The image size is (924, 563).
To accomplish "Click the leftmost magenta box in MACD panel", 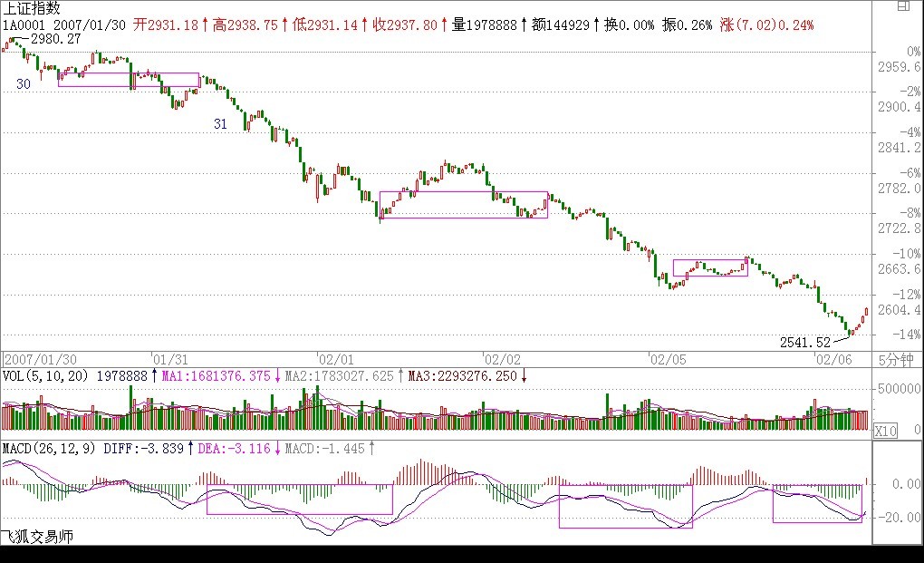I will (x=299, y=500).
